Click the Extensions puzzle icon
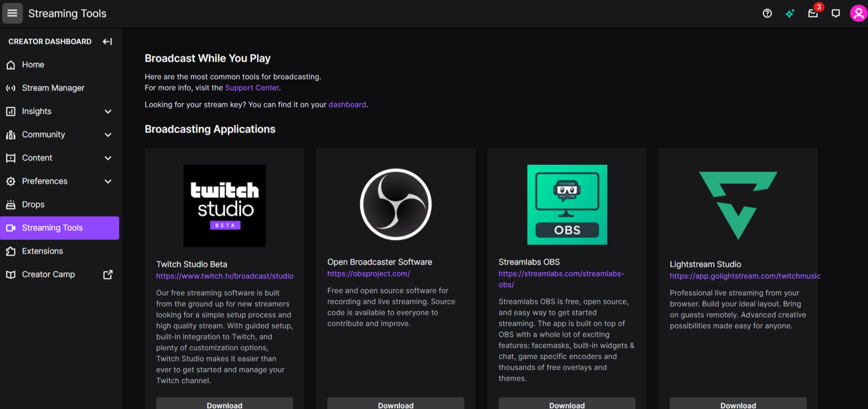 point(11,251)
